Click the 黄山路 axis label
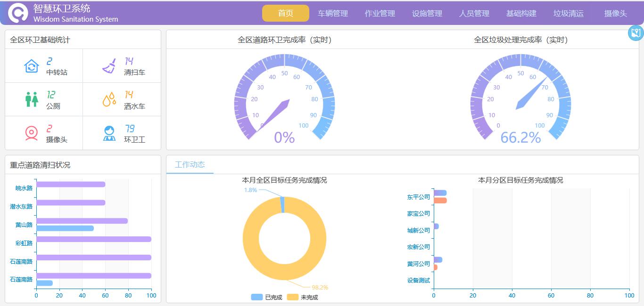 click(x=24, y=225)
